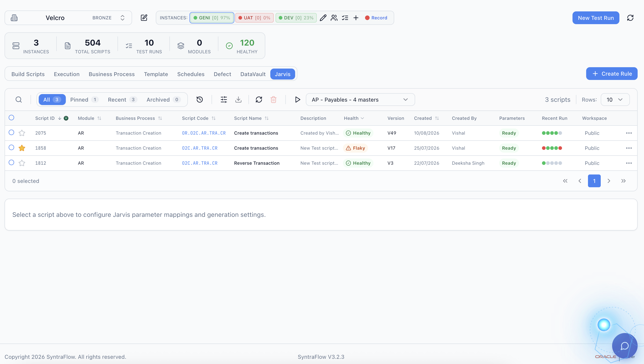Open the Rows per page dropdown

pyautogui.click(x=615, y=100)
